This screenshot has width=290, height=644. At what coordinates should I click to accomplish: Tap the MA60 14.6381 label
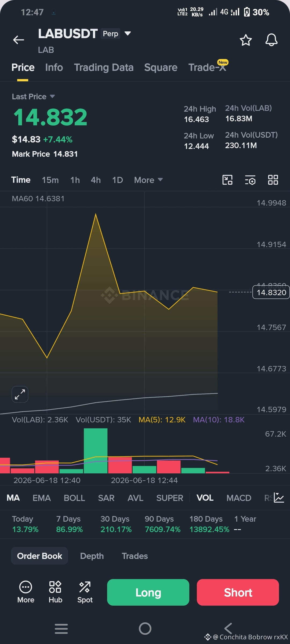pyautogui.click(x=38, y=199)
